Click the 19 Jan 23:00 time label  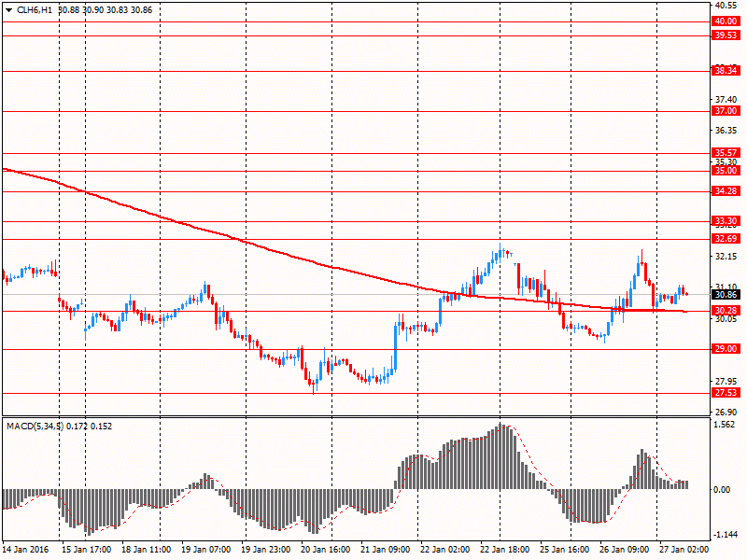(266, 550)
